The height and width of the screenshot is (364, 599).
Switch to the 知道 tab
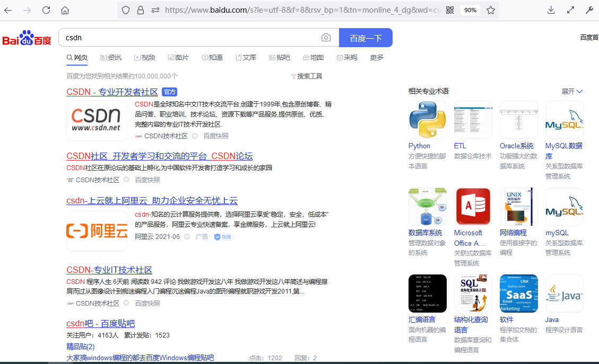[212, 58]
